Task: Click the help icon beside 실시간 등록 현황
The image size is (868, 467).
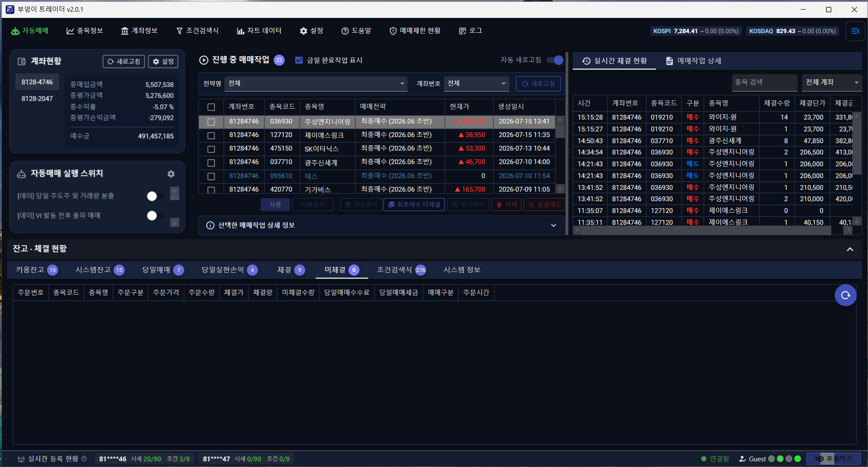Action: pyautogui.click(x=84, y=459)
